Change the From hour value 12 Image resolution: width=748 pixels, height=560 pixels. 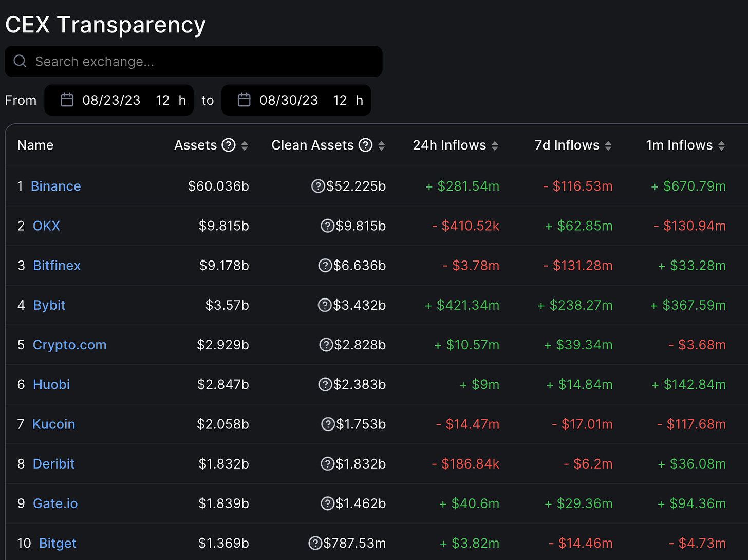click(x=163, y=100)
